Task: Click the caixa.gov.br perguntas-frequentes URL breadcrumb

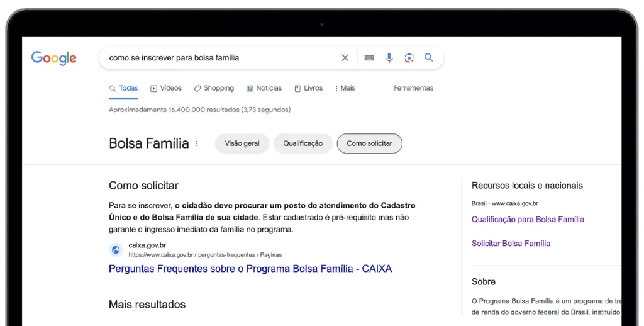Action: tap(205, 255)
